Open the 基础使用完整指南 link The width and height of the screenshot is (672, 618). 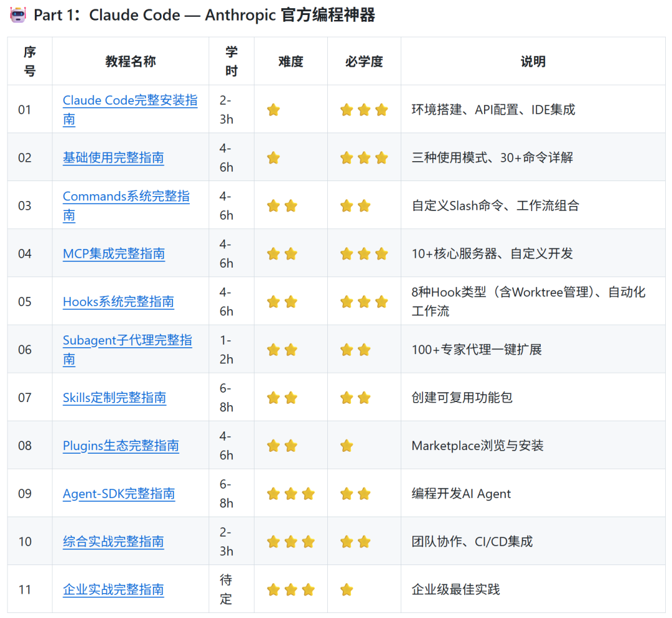point(113,157)
